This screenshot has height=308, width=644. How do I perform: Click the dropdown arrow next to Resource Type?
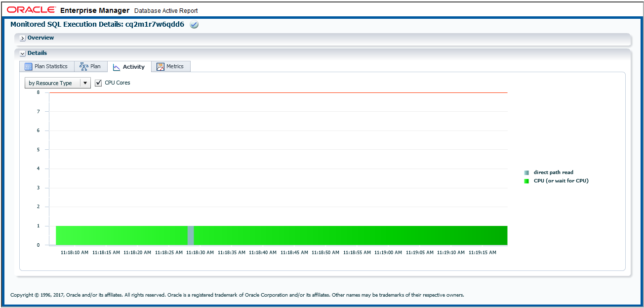85,83
